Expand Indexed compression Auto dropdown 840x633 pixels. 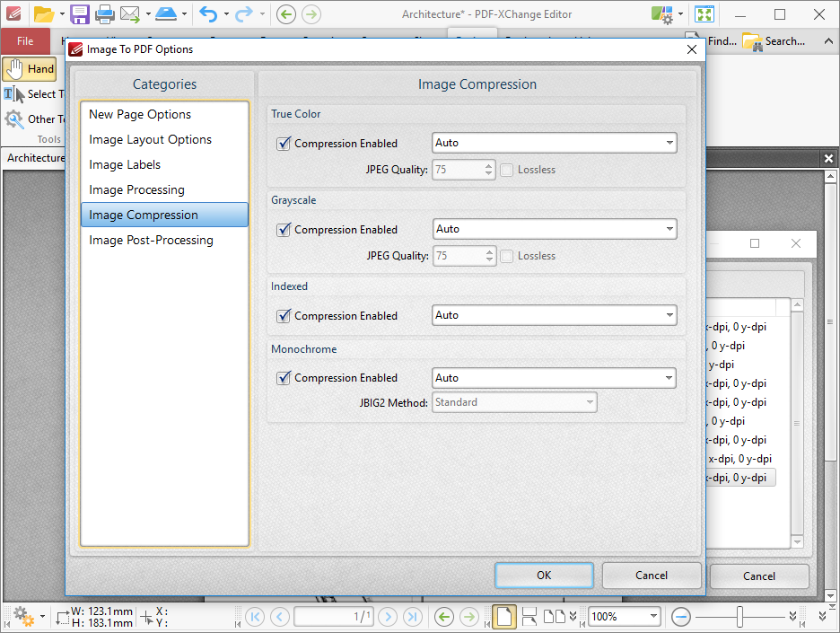pos(554,315)
